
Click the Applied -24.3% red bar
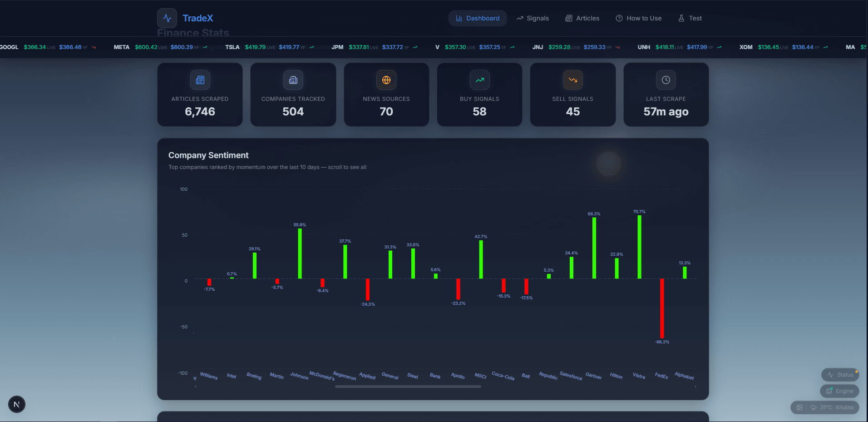(x=367, y=289)
